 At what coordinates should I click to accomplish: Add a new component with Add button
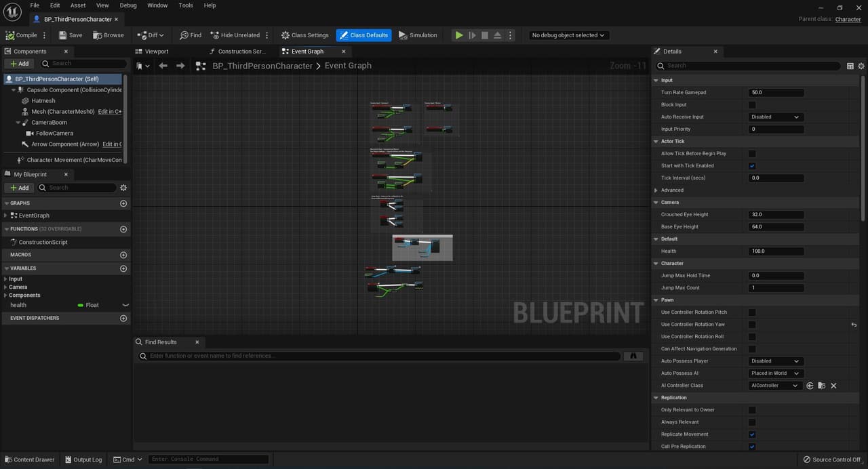click(20, 64)
